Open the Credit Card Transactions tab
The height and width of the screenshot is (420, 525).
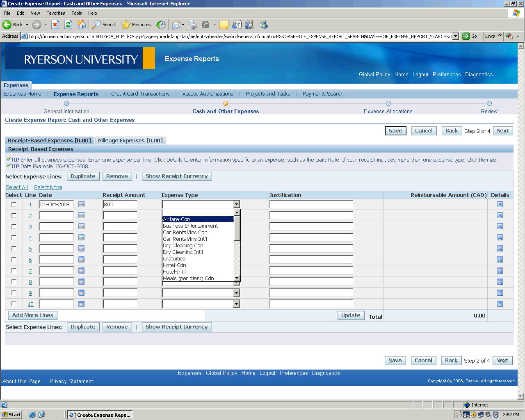tap(140, 94)
